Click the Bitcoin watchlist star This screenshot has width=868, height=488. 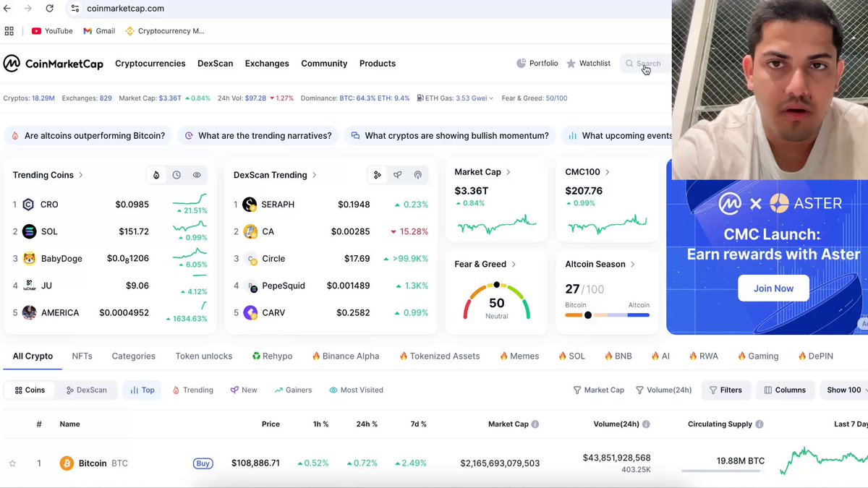tap(12, 463)
